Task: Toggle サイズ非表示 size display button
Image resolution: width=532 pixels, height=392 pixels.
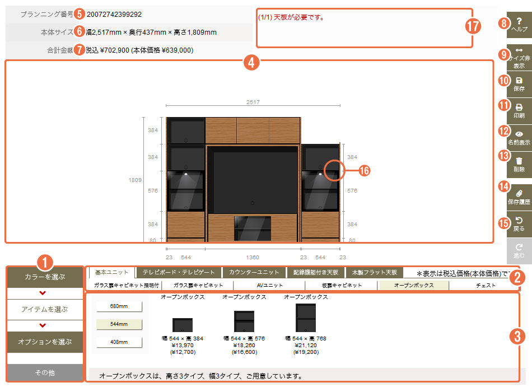Action: pos(519,58)
